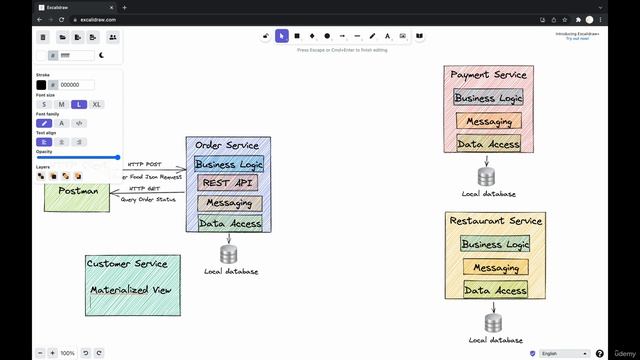The width and height of the screenshot is (640, 360).
Task: Click the export image icon
Action: (x=93, y=38)
